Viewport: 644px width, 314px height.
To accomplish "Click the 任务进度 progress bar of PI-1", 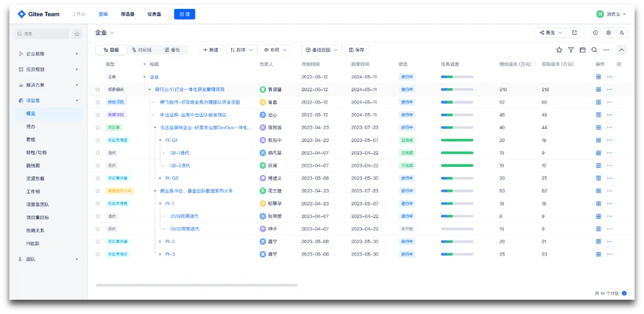I will coord(457,204).
